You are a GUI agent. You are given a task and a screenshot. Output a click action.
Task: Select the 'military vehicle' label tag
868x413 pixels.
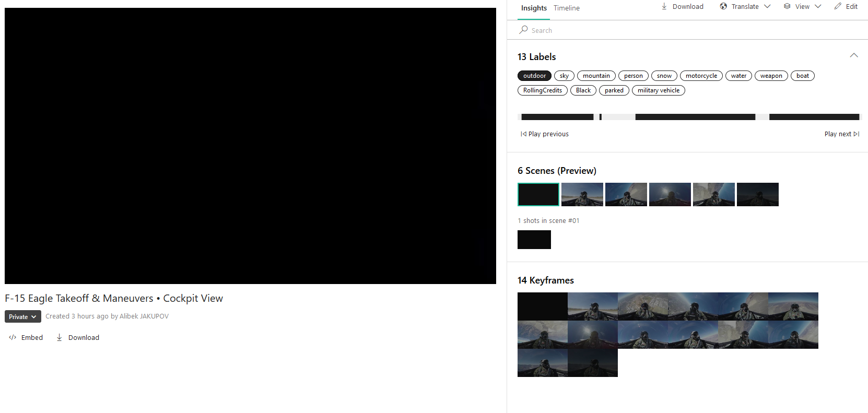(x=658, y=90)
